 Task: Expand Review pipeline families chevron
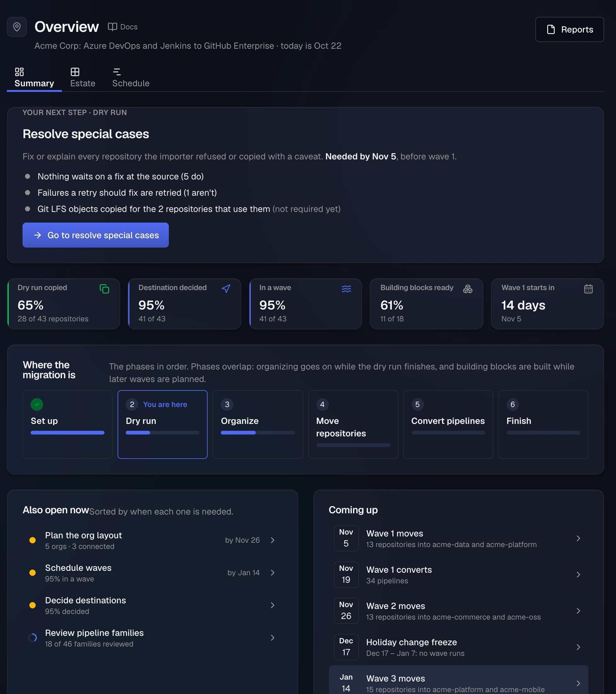[x=273, y=638]
